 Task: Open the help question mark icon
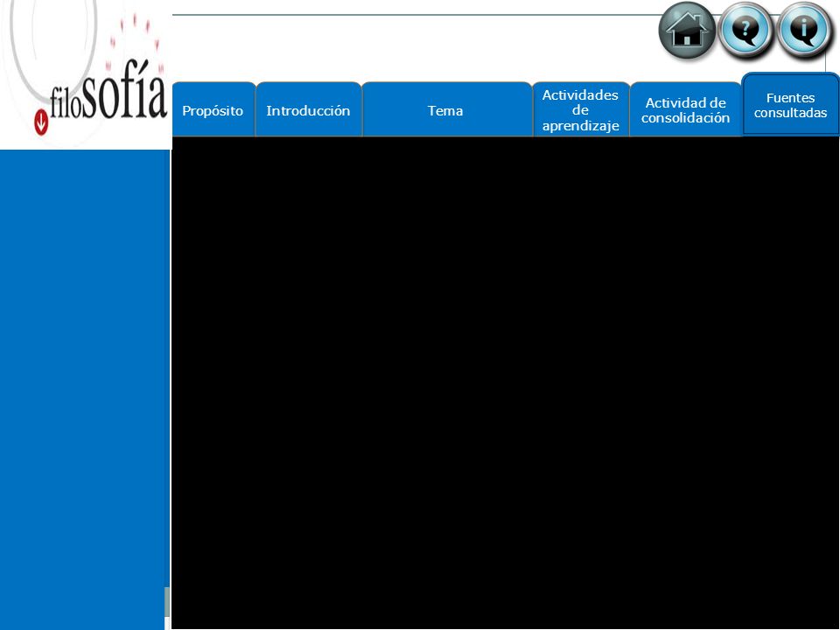click(x=745, y=31)
